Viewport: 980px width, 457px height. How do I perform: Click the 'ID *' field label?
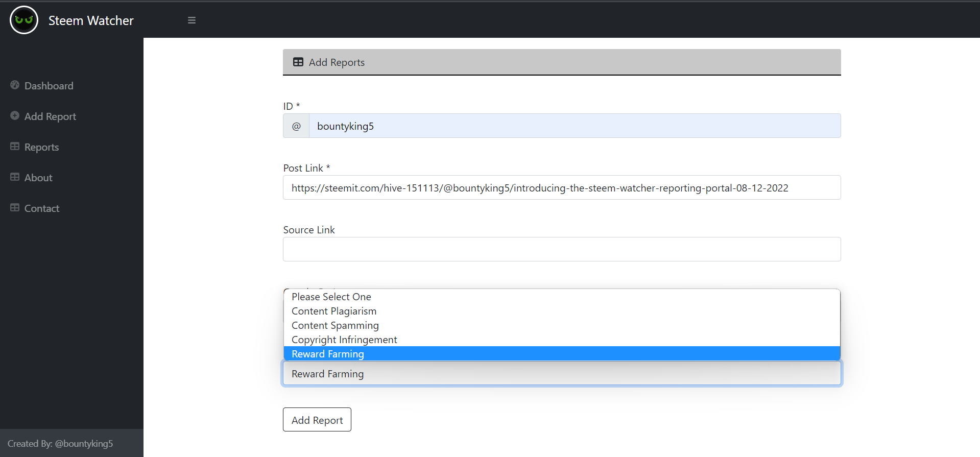(292, 106)
